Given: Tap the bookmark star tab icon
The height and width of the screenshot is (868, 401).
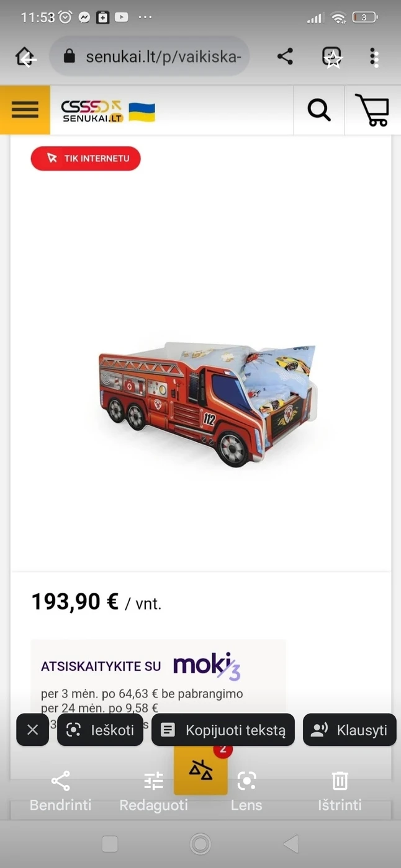Looking at the screenshot, I should click(332, 57).
